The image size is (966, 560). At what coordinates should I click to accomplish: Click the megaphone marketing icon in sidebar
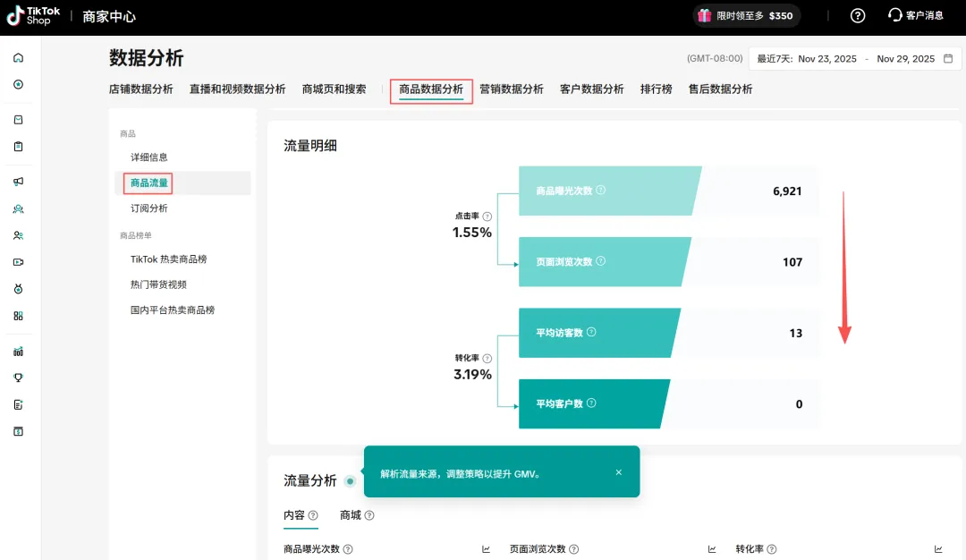click(19, 182)
